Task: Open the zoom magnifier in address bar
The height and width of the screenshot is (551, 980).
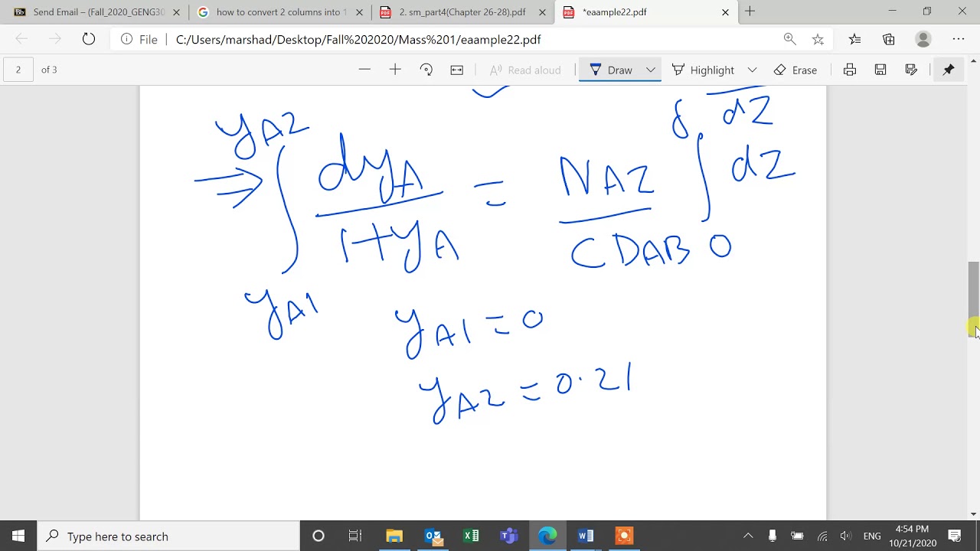Action: coord(789,39)
